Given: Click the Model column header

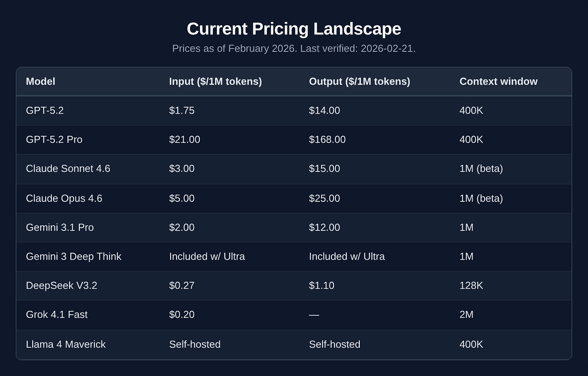Looking at the screenshot, I should pyautogui.click(x=40, y=81).
